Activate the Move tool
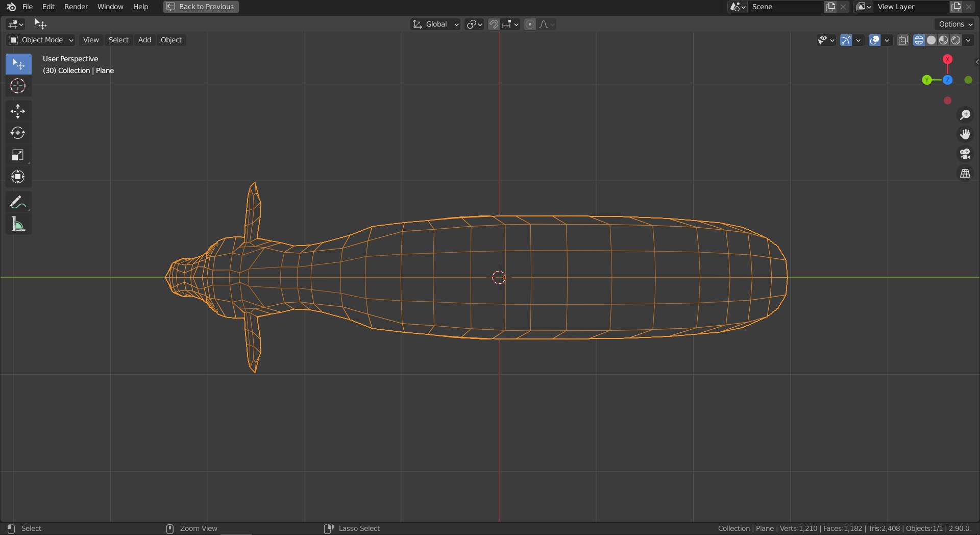The height and width of the screenshot is (535, 980). click(x=18, y=111)
